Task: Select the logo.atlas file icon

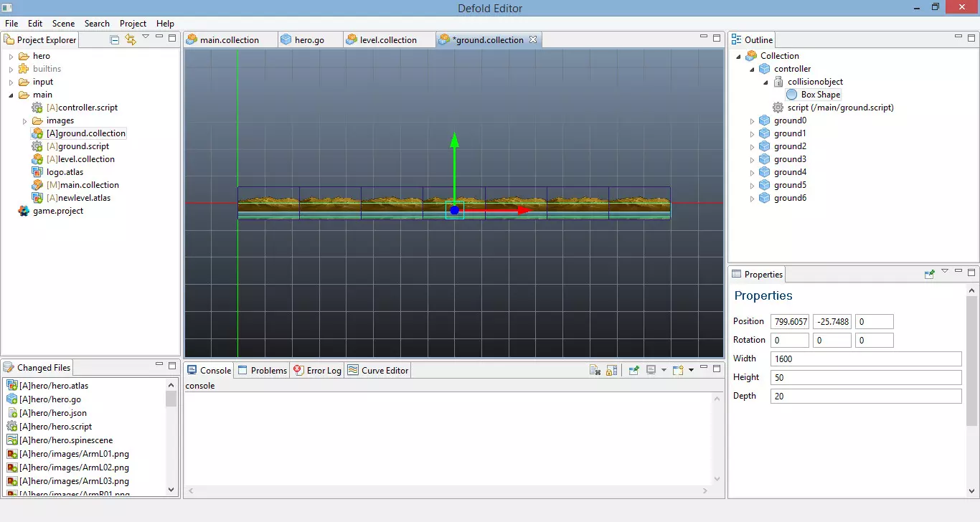Action: (x=37, y=172)
